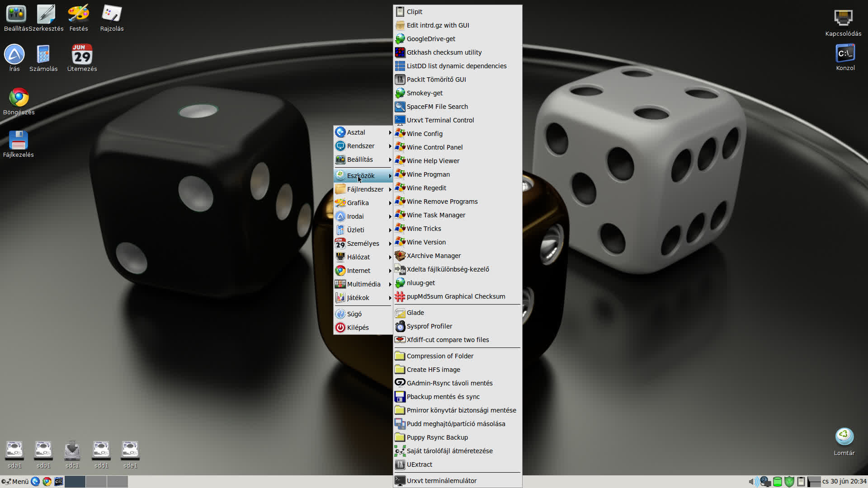This screenshot has height=488, width=868.
Task: Open Edit intrd.gz with GUI
Action: click(458, 25)
